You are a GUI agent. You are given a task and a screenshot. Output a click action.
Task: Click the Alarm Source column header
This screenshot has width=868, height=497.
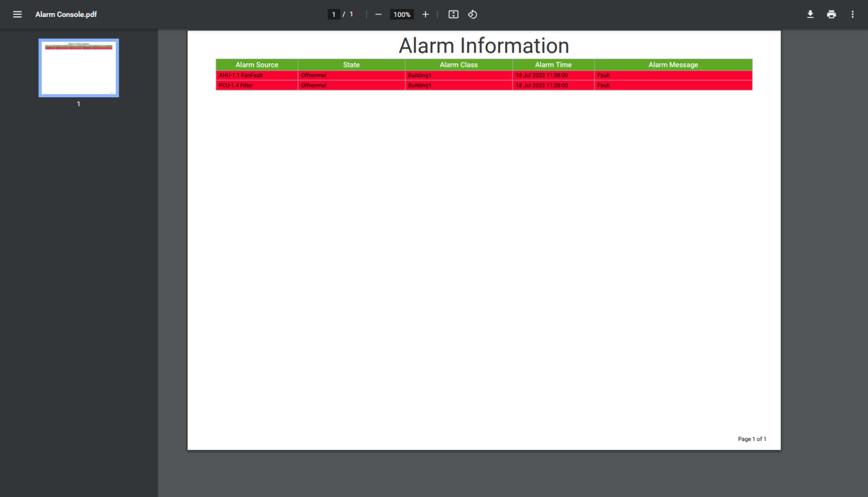coord(257,64)
